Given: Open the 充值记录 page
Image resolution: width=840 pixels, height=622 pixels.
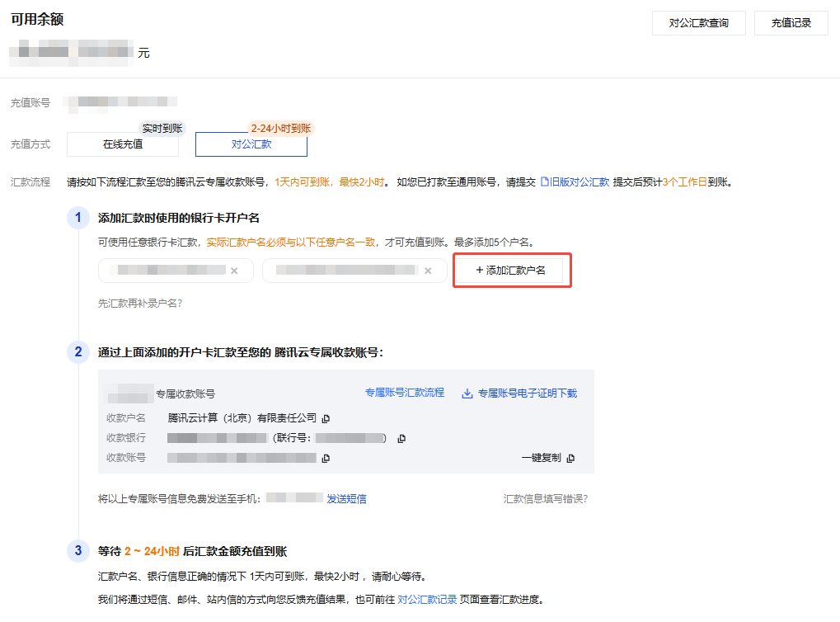Looking at the screenshot, I should pyautogui.click(x=791, y=23).
